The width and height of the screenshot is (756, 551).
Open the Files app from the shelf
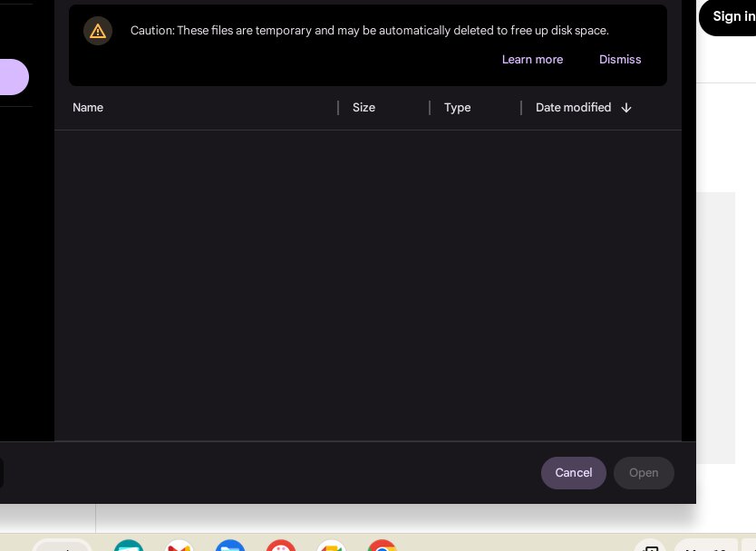(230, 546)
